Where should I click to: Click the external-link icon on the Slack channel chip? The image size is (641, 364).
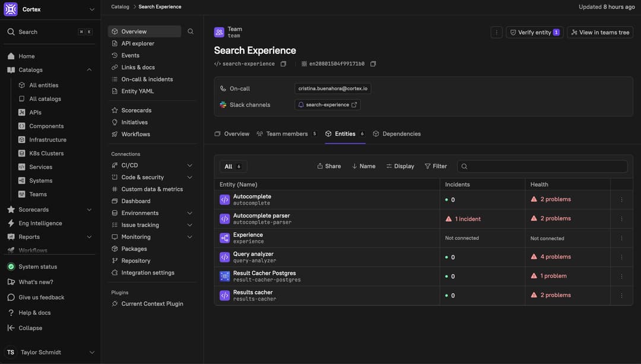click(353, 104)
